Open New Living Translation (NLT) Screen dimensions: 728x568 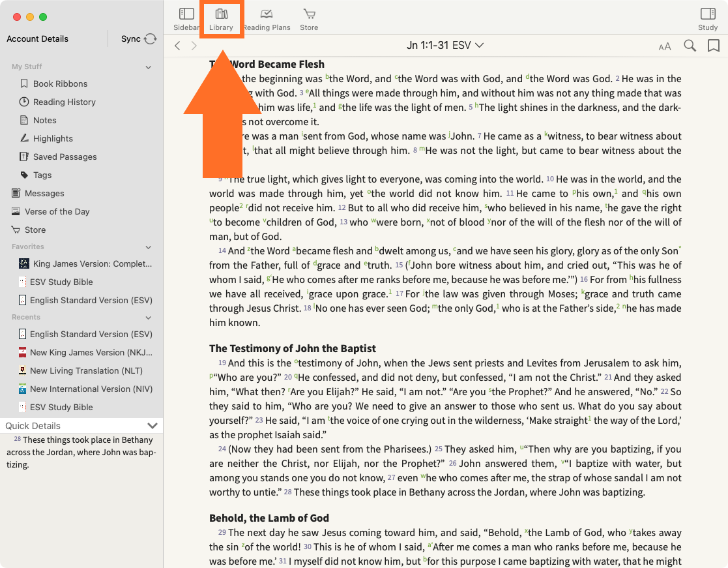coord(87,370)
